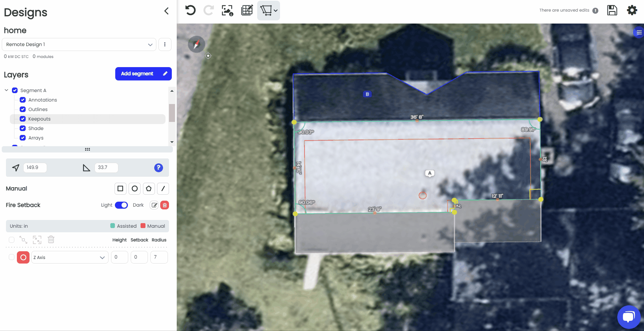Select the rectangle draw tool under Manual
The width and height of the screenshot is (644, 331).
[120, 189]
